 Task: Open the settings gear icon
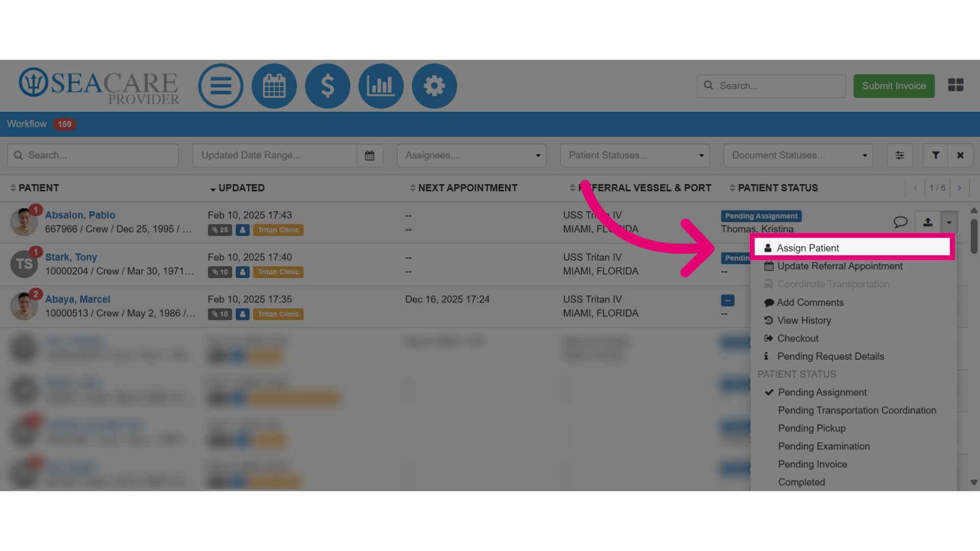[434, 86]
